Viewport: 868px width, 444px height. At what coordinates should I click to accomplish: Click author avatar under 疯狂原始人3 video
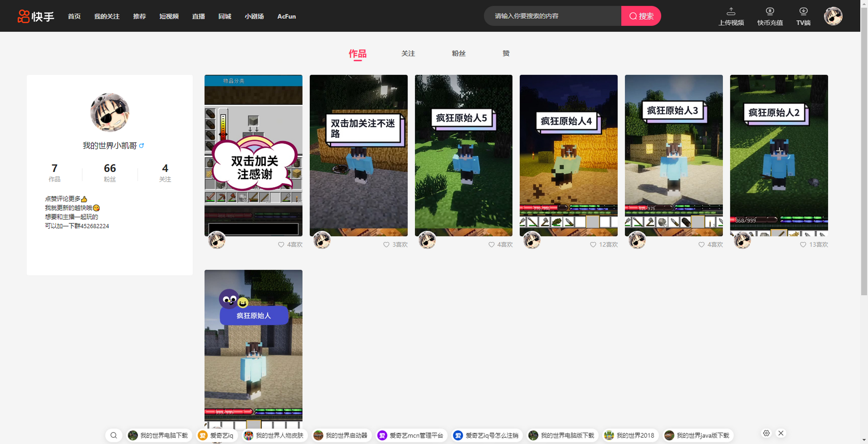(x=637, y=240)
